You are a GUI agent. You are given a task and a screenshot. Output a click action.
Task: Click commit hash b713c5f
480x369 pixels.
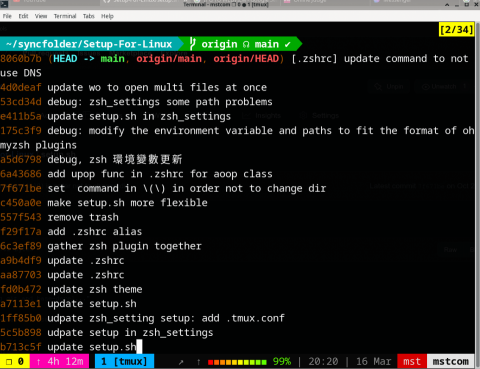coord(21,347)
